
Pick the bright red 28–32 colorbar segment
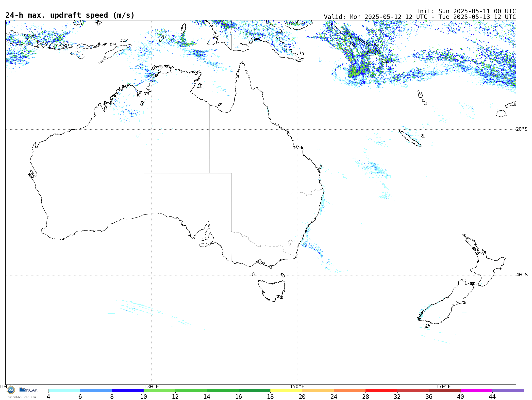381,391
